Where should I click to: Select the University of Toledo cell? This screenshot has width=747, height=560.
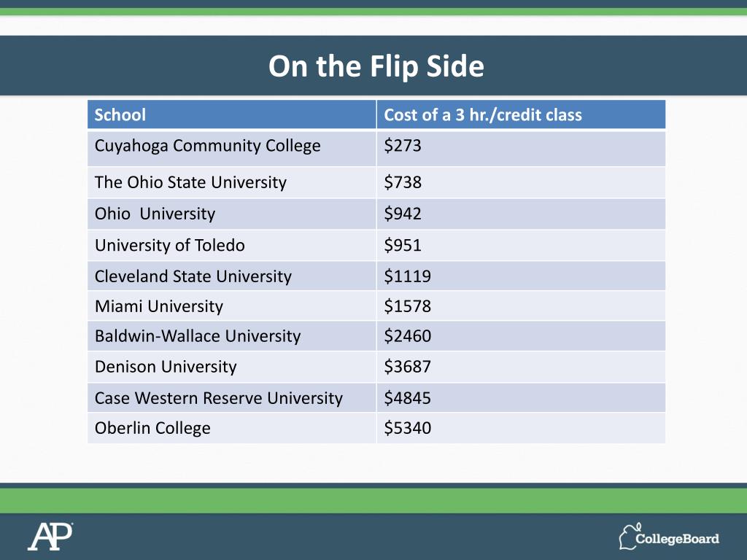click(x=170, y=245)
